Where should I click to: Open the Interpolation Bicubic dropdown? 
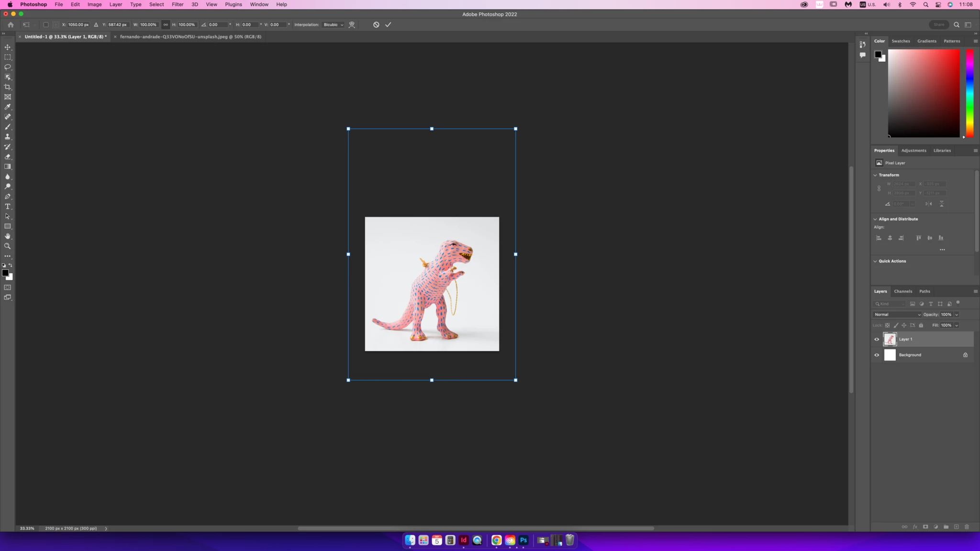pyautogui.click(x=334, y=25)
